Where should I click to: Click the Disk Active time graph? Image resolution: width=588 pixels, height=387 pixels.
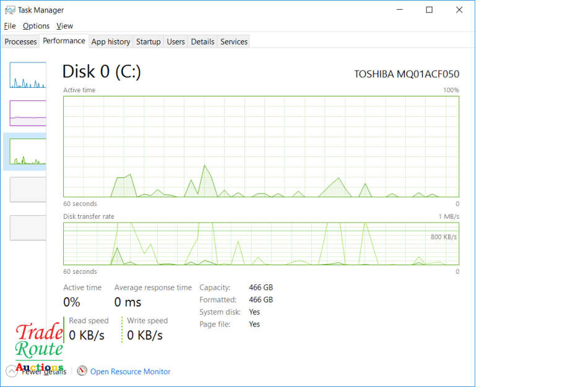(261, 147)
